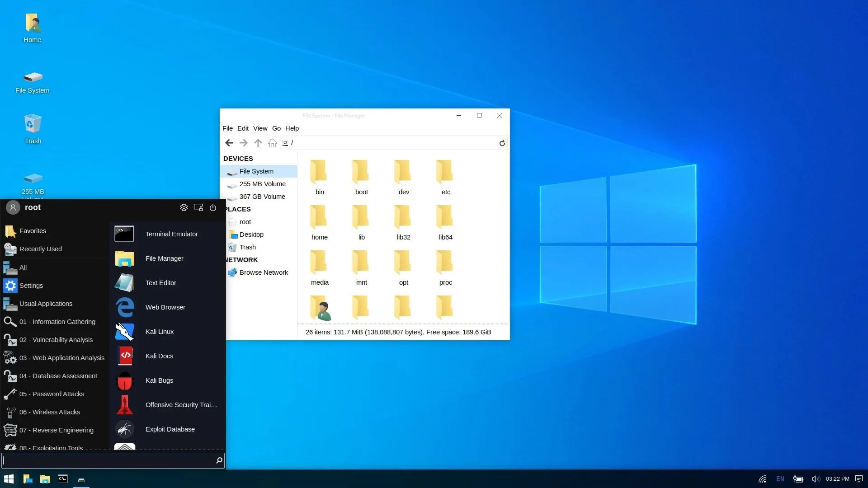The image size is (868, 488).
Task: Launch File Manager from favorites list
Action: tap(167, 258)
